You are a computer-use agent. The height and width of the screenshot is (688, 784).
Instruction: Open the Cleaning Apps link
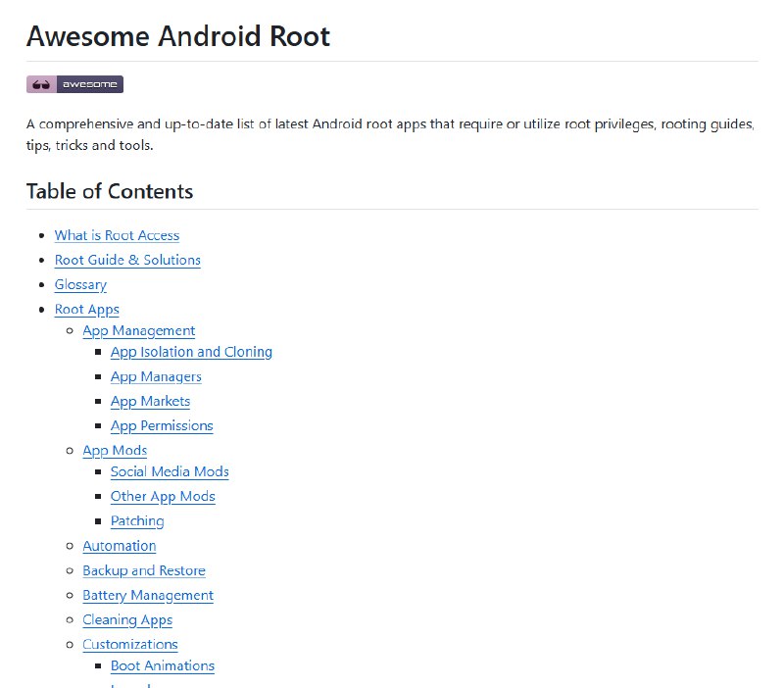127,619
